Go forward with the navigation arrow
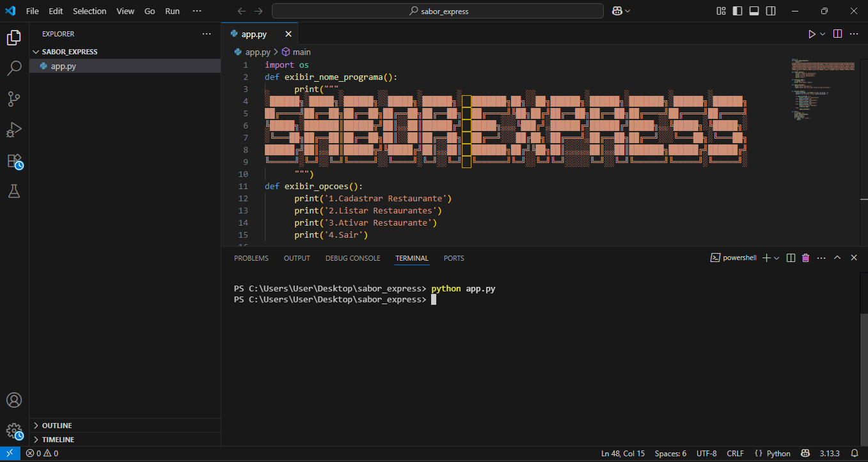 [258, 11]
